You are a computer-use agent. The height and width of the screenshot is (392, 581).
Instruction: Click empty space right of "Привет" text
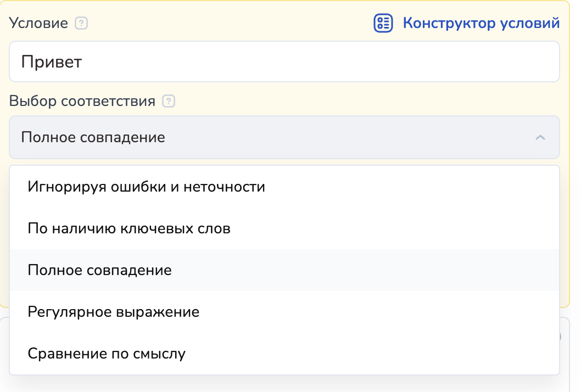[329, 61]
